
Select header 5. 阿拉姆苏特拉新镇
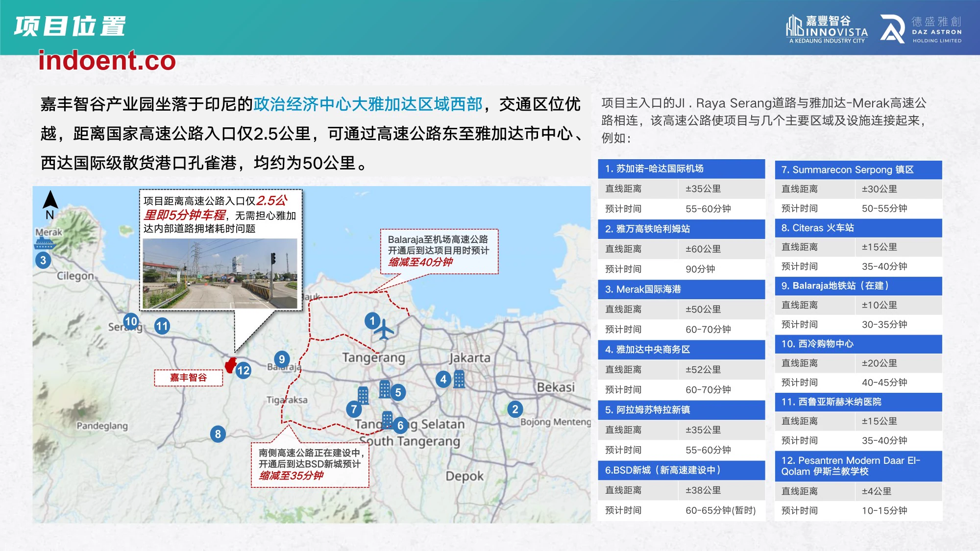[x=682, y=410]
